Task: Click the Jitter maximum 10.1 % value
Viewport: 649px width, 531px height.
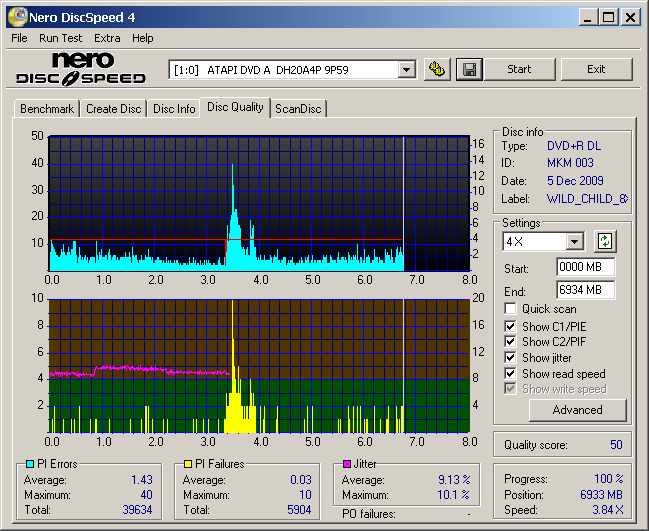Action: [x=454, y=495]
